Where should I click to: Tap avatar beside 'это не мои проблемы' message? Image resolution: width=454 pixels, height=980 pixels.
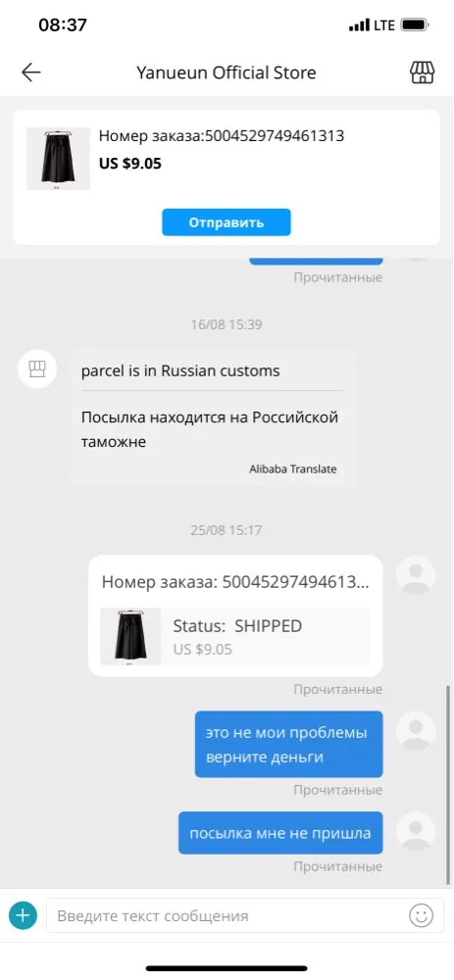coord(416,731)
